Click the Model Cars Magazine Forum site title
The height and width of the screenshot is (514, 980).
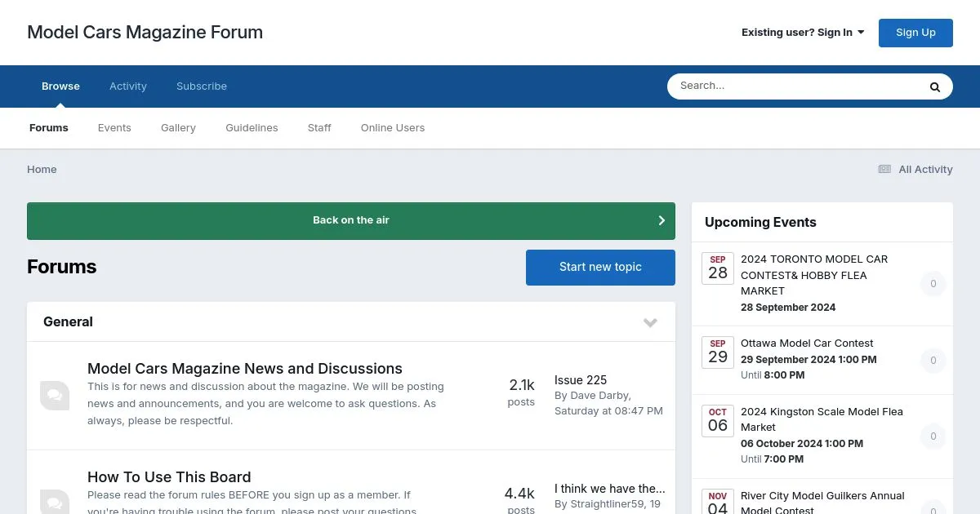[145, 33]
